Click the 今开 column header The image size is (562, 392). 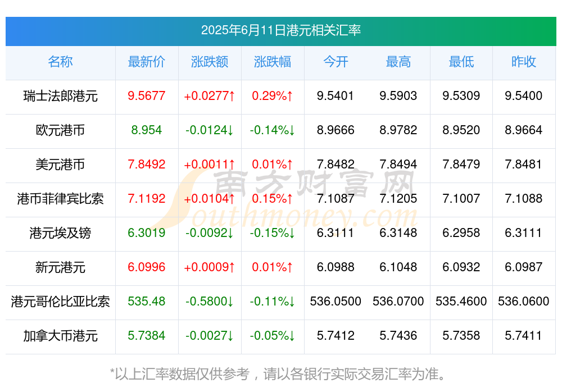click(336, 62)
